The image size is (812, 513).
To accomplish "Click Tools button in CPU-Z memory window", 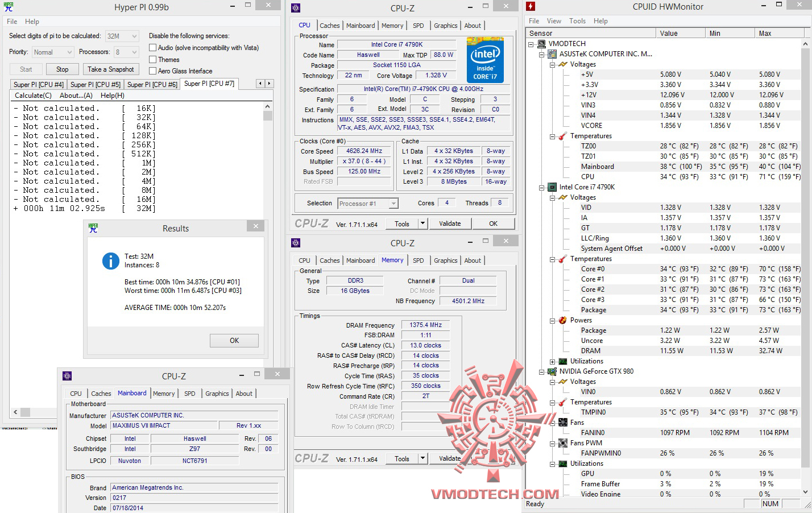I will click(402, 458).
